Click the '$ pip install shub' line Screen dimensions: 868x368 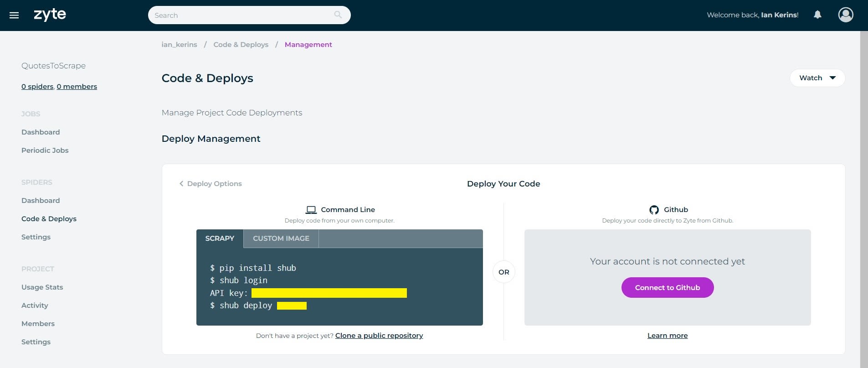pos(253,268)
